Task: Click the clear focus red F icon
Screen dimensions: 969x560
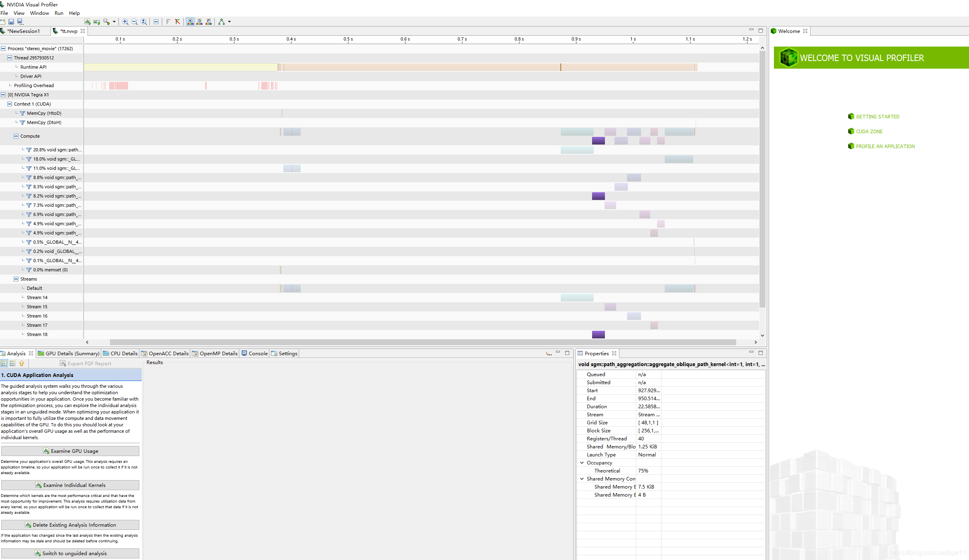Action: [x=177, y=22]
